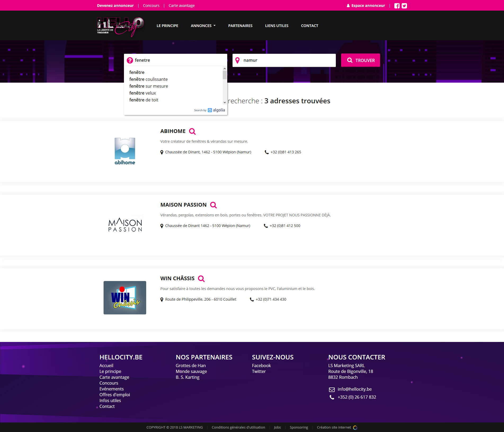Select the 'fenêtre sur mesure' suggestion
The height and width of the screenshot is (432, 504).
point(149,86)
